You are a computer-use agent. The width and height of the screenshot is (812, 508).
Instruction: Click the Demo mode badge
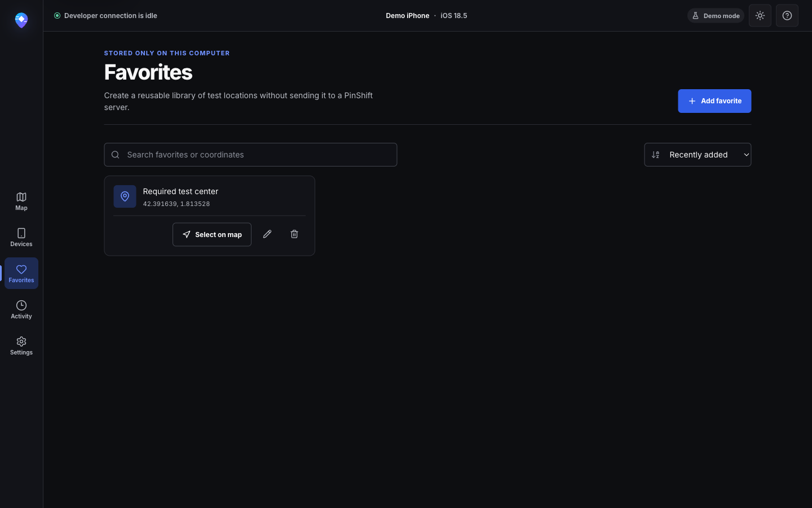[x=716, y=16]
